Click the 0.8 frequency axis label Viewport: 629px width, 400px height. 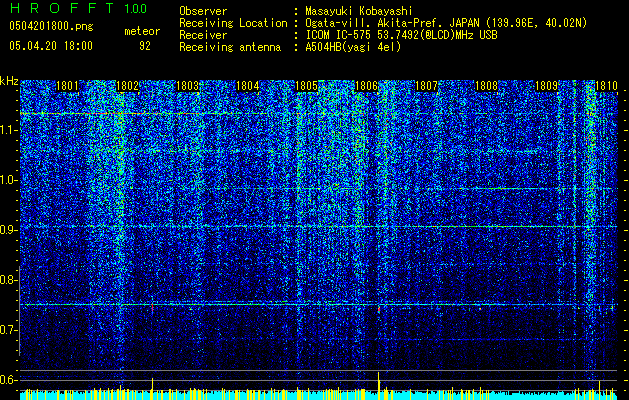[x=9, y=280]
